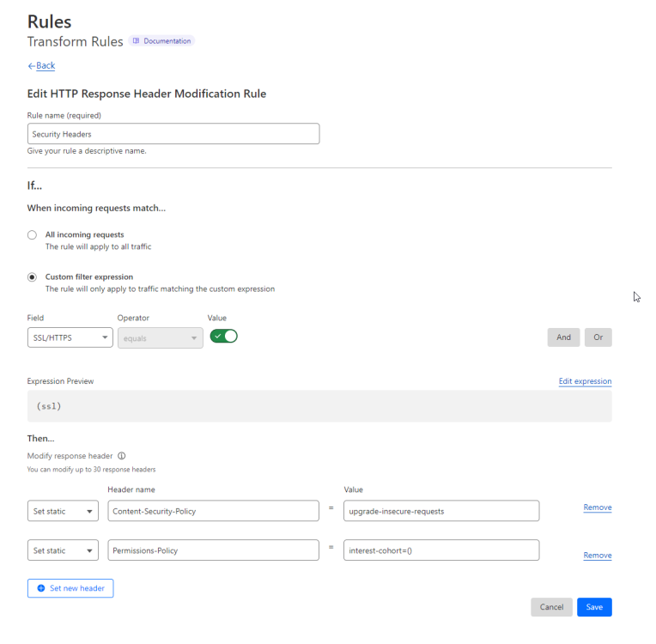Click the And condition button
Viewport: 656px width, 644px height.
tap(563, 337)
